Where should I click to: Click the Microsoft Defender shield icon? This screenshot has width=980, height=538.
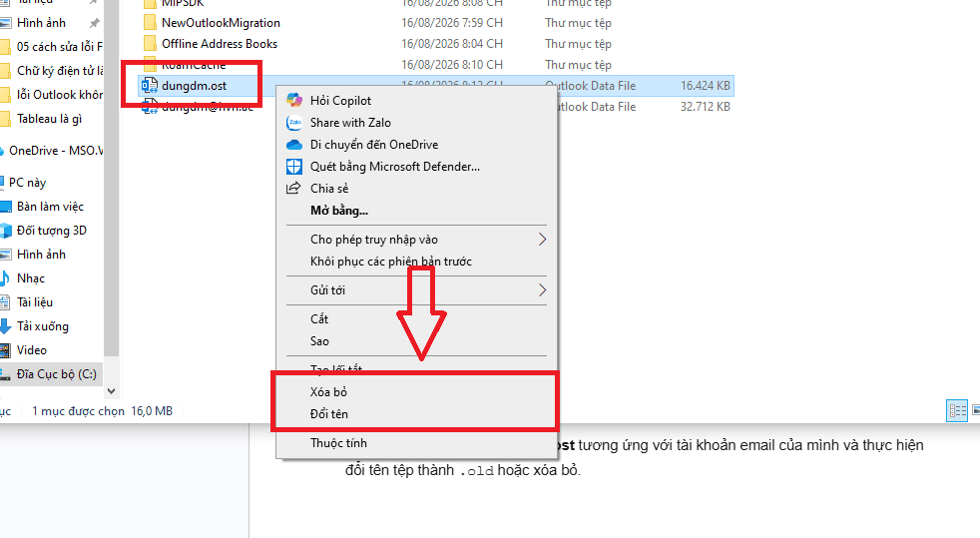(293, 167)
